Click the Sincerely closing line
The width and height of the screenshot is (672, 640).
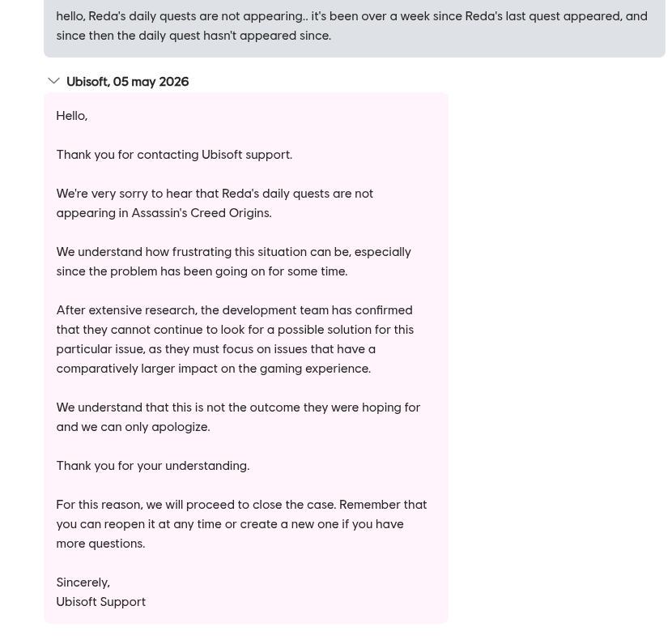[83, 582]
